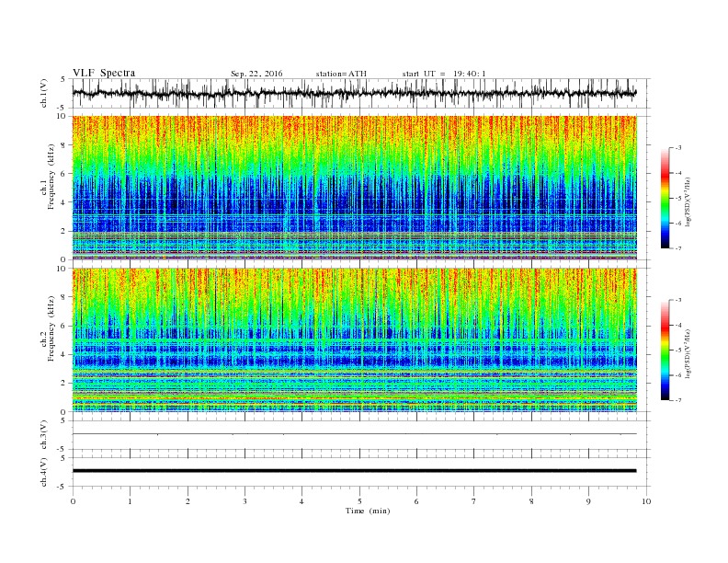This screenshot has width=728, height=563.
Task: Click time axis tick label "7"
Action: coord(473,501)
